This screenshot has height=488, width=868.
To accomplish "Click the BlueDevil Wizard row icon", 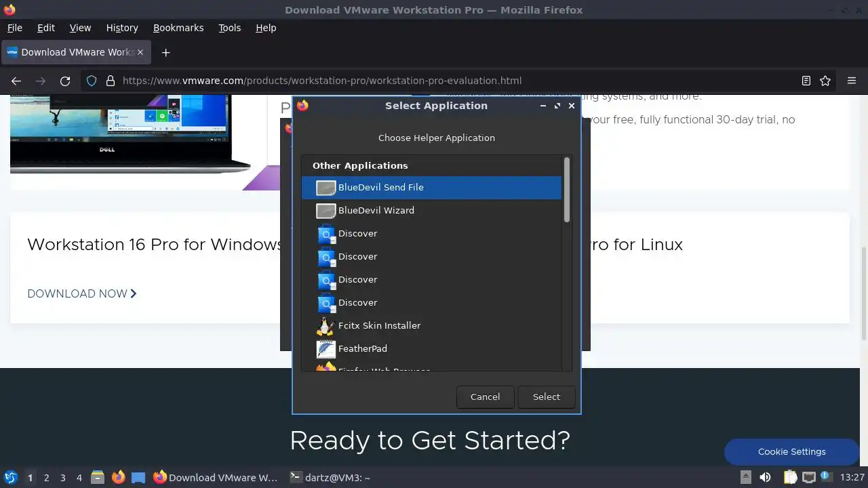I will pos(326,211).
